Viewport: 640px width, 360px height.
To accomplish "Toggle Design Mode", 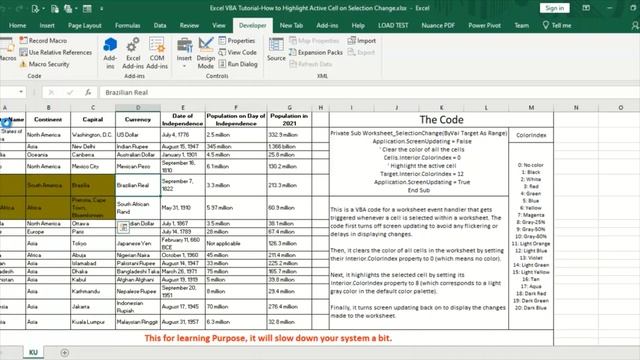I will [206, 53].
